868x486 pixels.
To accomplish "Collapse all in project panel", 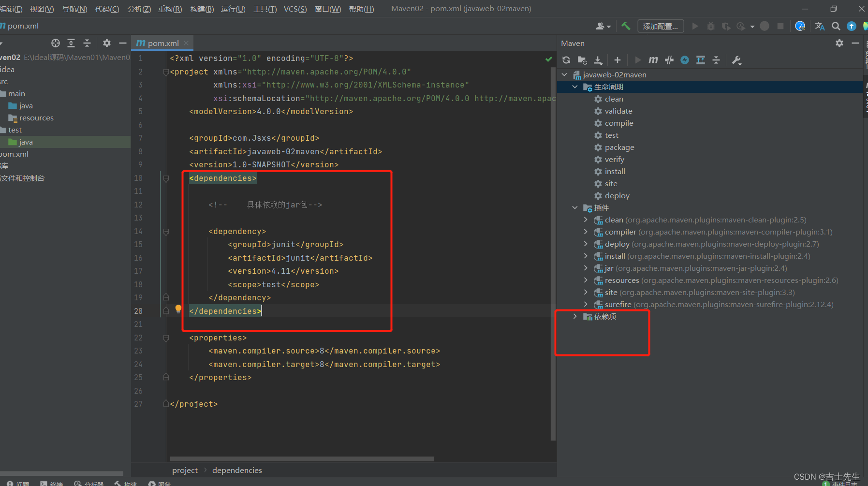I will pos(87,43).
